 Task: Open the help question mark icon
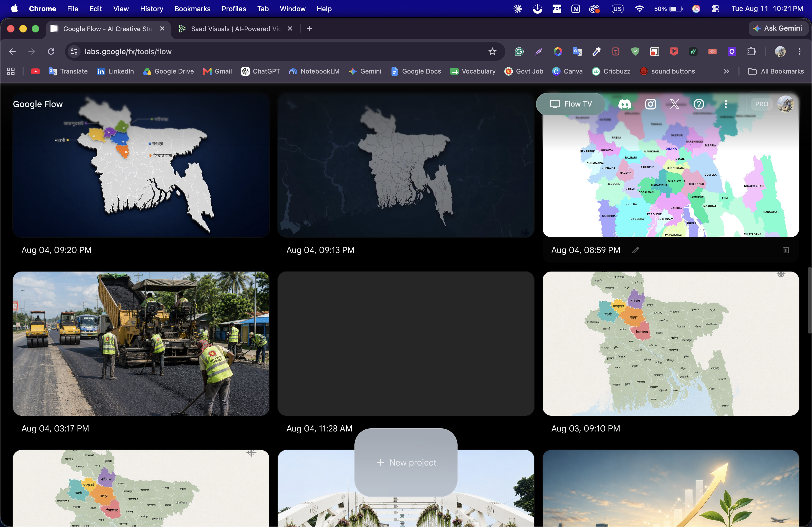[x=699, y=104]
